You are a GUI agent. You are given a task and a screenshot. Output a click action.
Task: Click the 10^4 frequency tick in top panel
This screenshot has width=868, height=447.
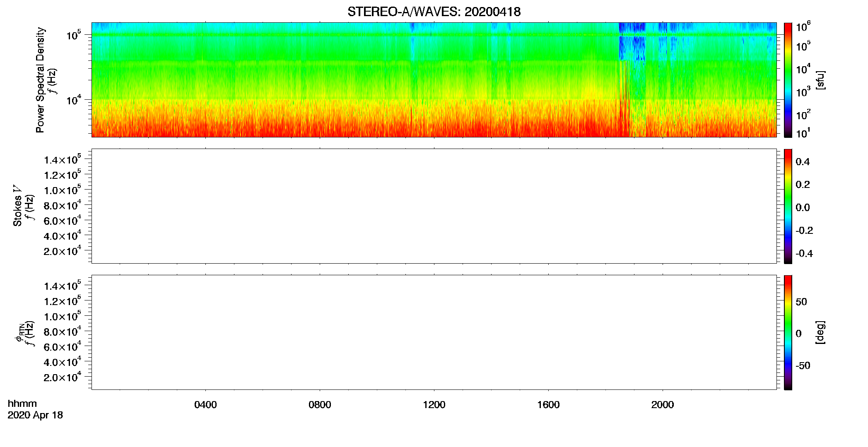(74, 100)
